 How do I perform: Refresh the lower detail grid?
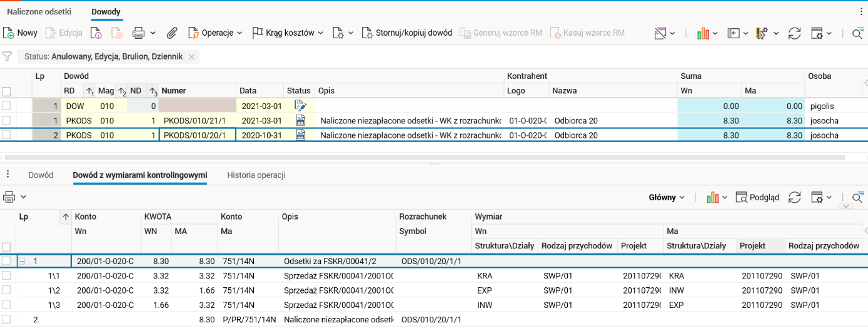794,197
